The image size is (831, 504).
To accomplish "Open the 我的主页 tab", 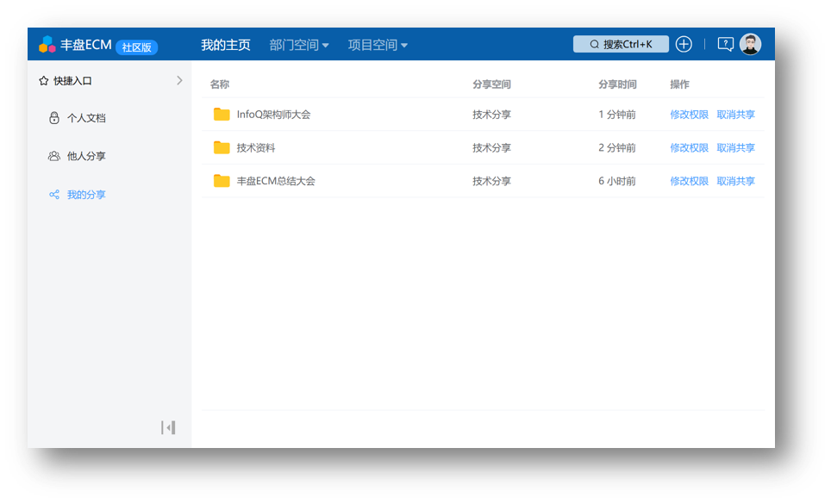I will pos(226,45).
